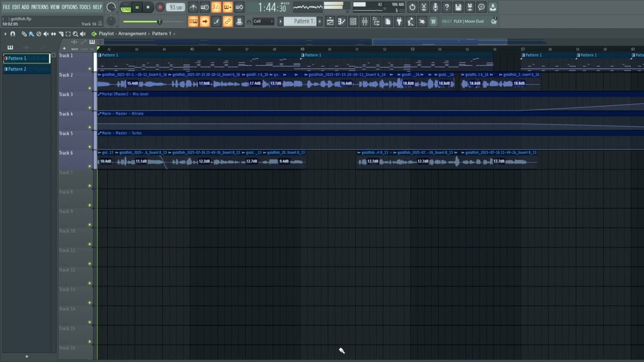The height and width of the screenshot is (362, 644).
Task: Mute Track 6 with its green dot
Action: click(x=90, y=166)
